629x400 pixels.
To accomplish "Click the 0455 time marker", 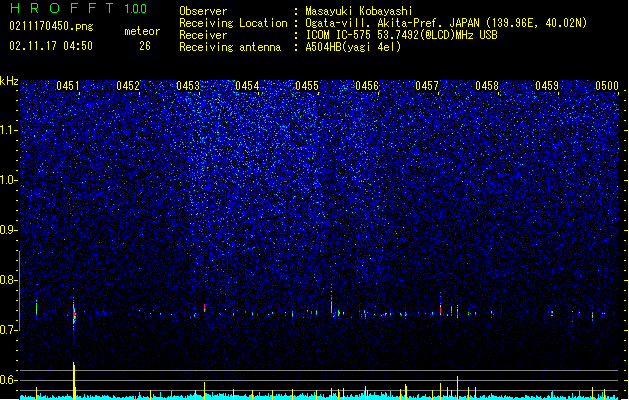I will (x=307, y=86).
